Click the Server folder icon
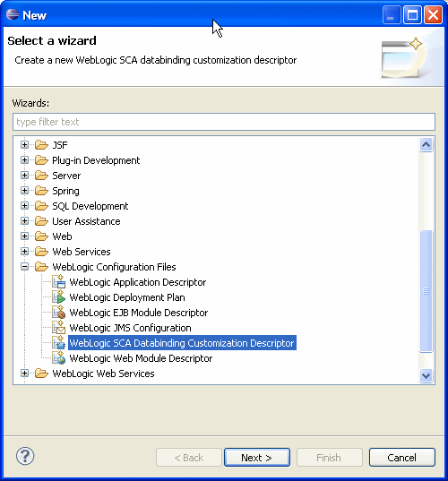This screenshot has height=481, width=448. pos(41,176)
